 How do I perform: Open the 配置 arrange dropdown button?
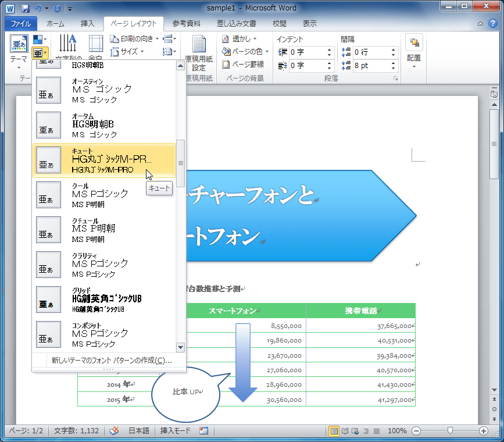(x=414, y=52)
